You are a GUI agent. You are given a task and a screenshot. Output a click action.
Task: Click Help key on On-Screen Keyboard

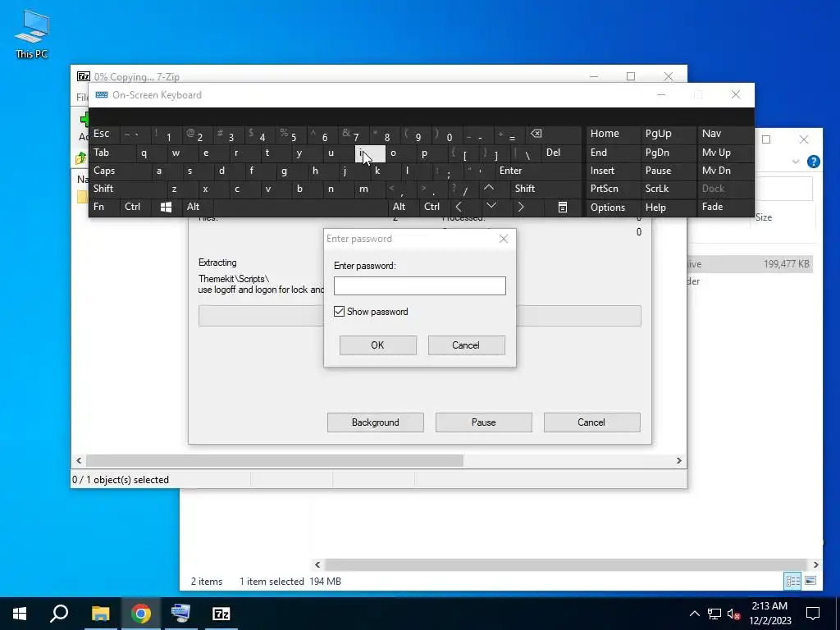pos(668,208)
